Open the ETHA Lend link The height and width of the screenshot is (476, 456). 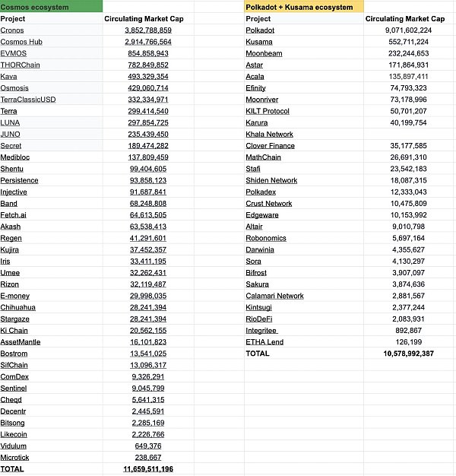264,342
